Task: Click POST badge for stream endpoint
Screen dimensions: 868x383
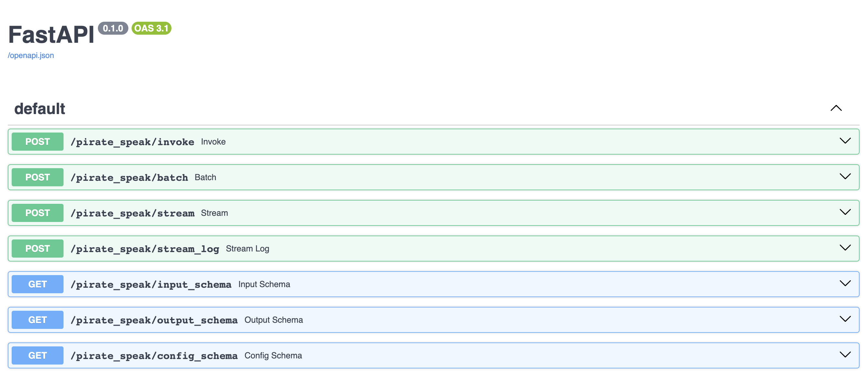Action: [x=37, y=213]
